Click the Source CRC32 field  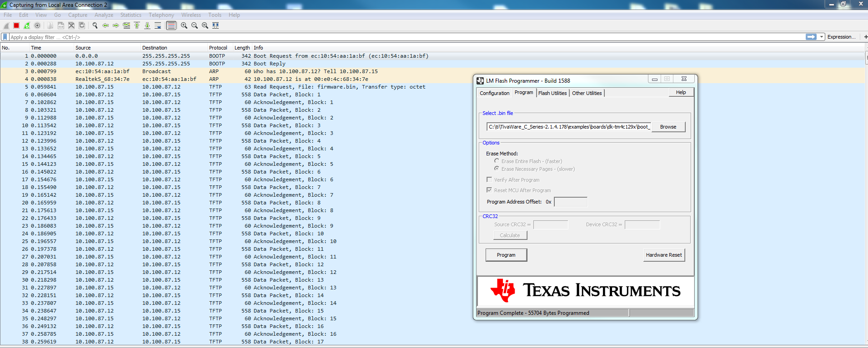coord(551,224)
